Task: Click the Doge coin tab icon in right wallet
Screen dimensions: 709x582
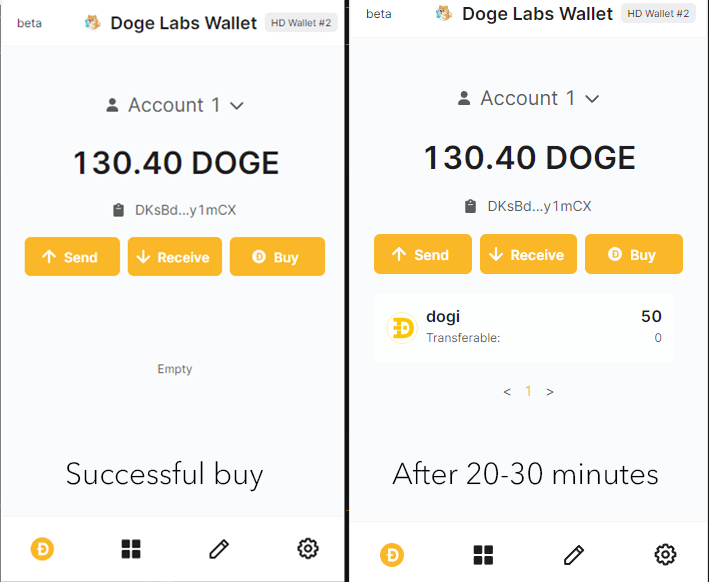Action: (392, 555)
